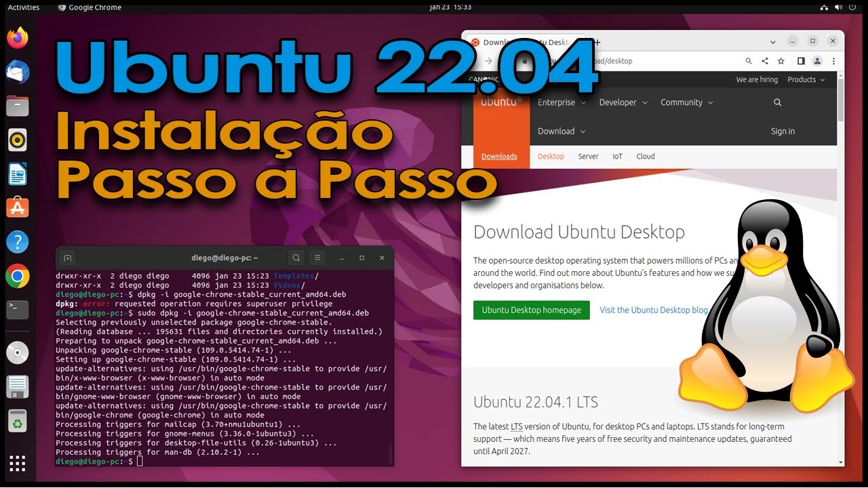This screenshot has height=488, width=868.
Task: Click the underlined LTS abbreviation in paragraph
Action: point(517,426)
